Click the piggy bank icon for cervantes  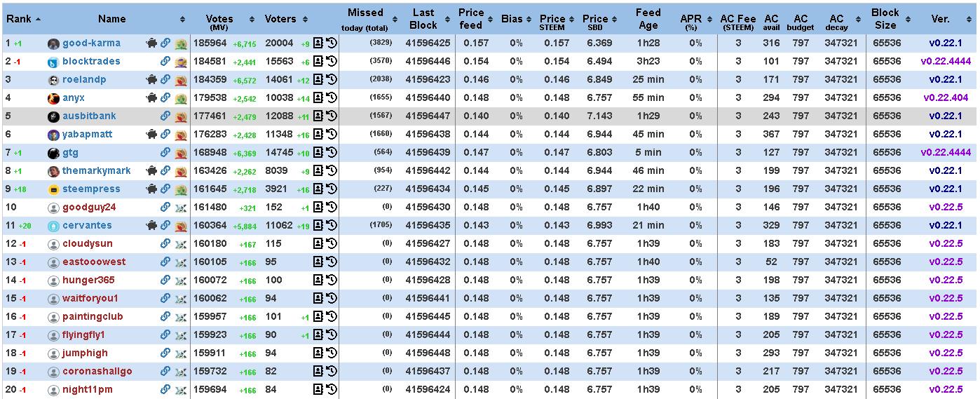pos(151,225)
